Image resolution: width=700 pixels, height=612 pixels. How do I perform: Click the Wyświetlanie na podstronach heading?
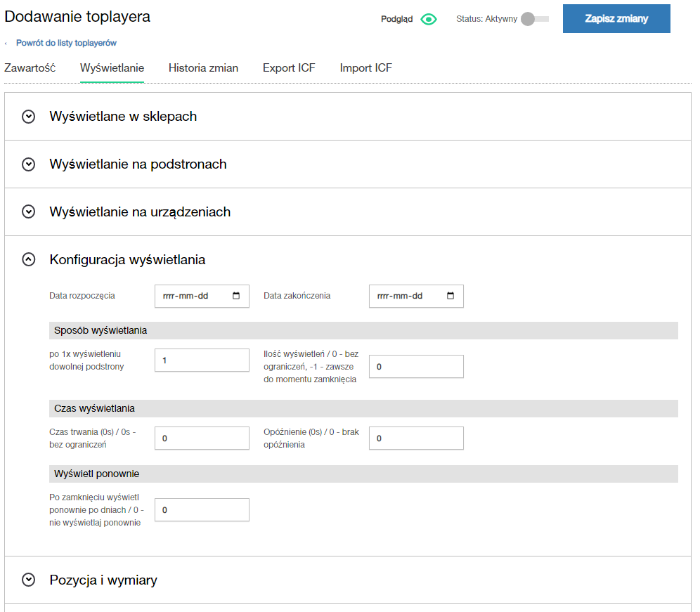point(138,164)
